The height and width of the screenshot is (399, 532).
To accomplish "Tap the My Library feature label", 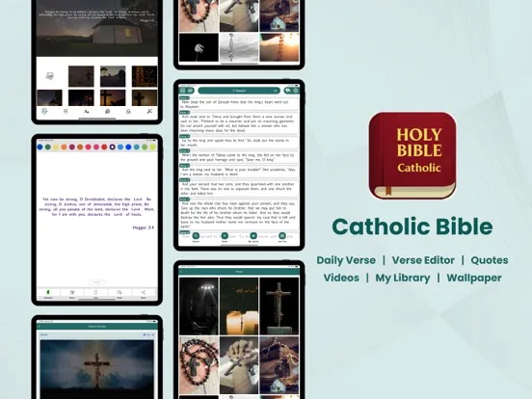I will point(403,278).
